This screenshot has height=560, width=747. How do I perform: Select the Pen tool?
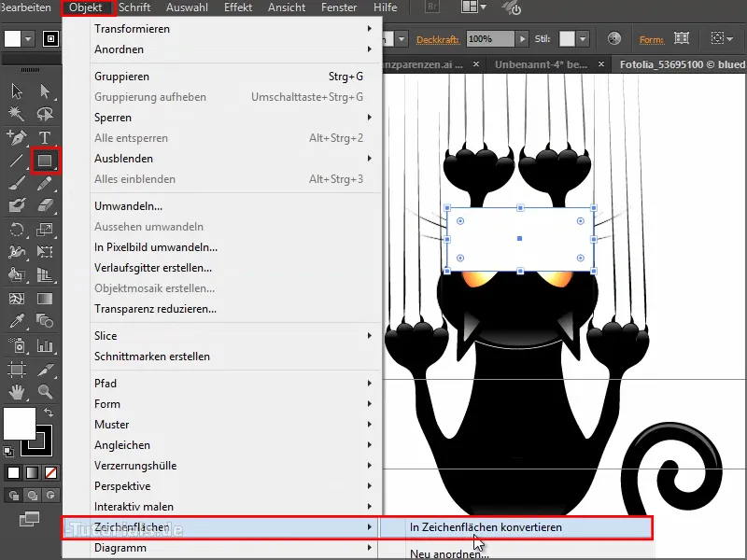point(17,137)
